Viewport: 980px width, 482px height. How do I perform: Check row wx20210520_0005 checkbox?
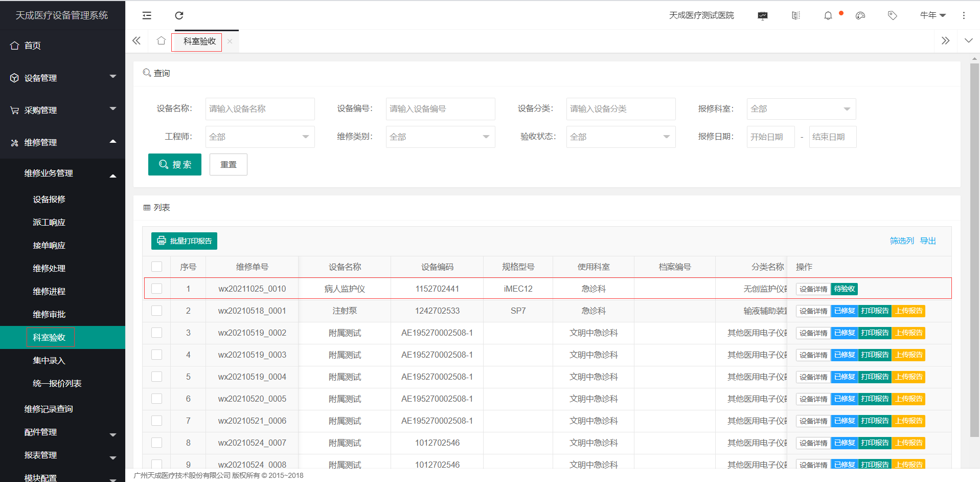click(x=157, y=399)
